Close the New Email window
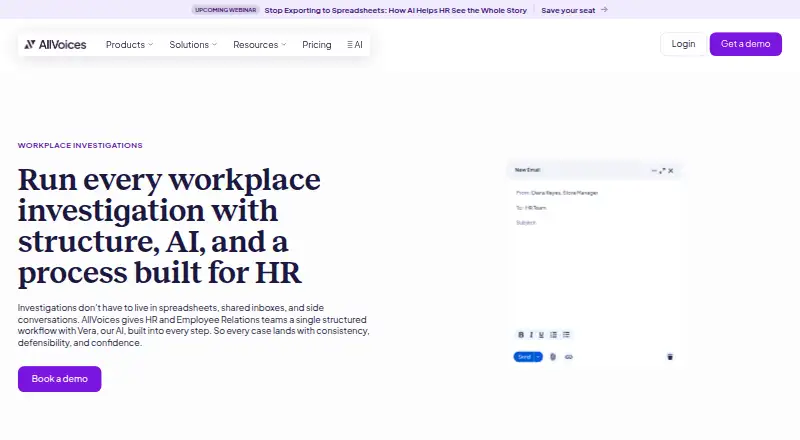This screenshot has height=440, width=800. click(x=671, y=170)
